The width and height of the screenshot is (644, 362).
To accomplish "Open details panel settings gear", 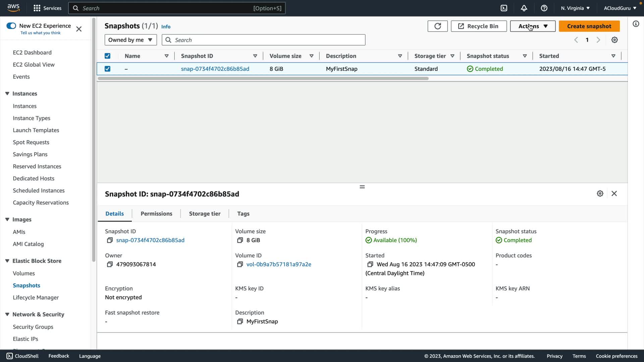I will [x=600, y=194].
